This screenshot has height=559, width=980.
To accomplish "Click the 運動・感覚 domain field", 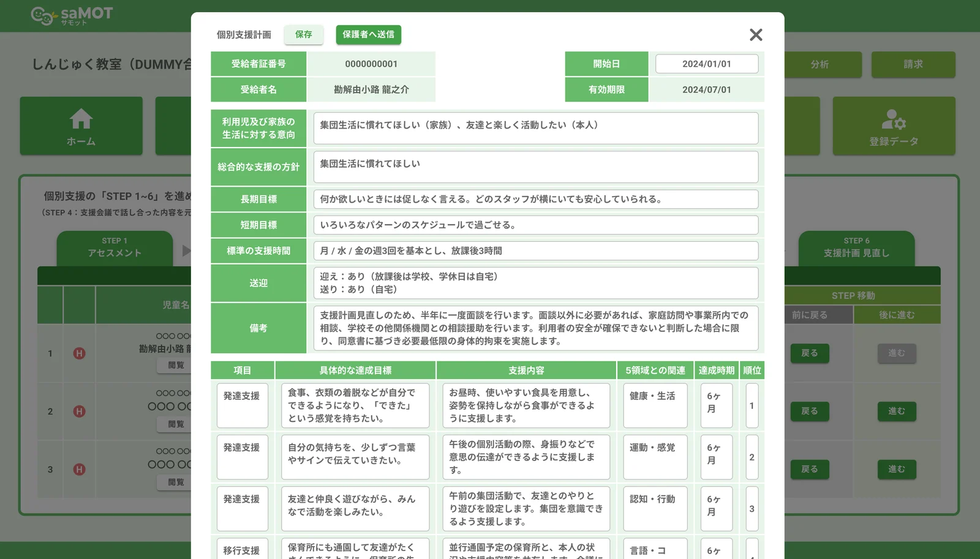I will click(x=655, y=457).
